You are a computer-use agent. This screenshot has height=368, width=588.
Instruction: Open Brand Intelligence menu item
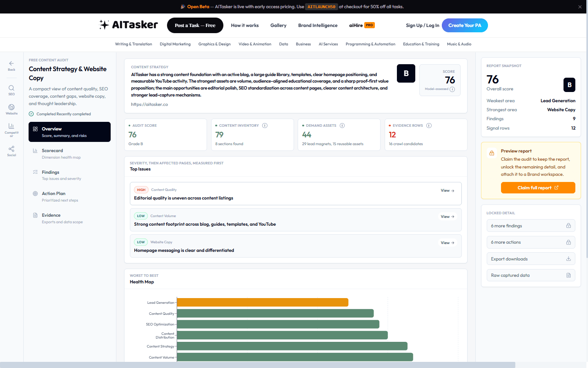tap(318, 25)
